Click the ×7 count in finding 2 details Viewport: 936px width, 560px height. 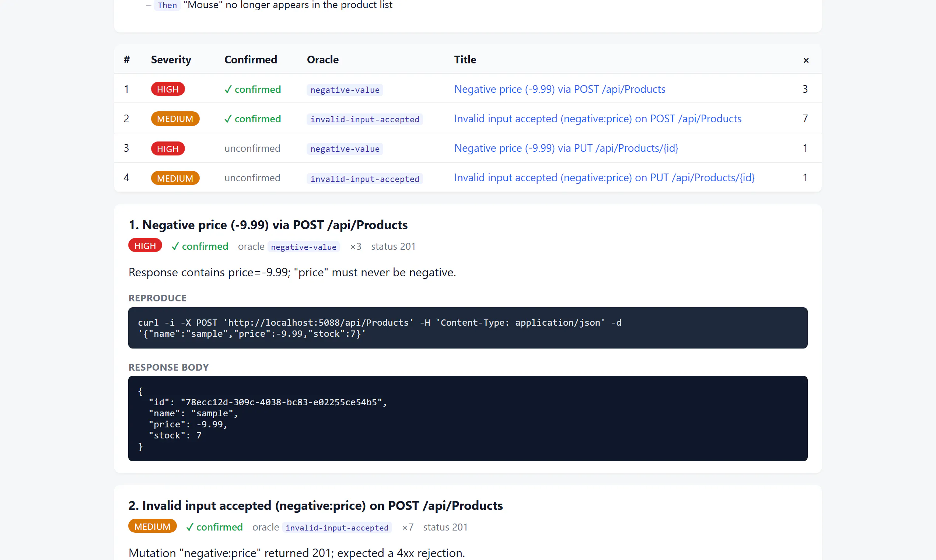point(408,527)
